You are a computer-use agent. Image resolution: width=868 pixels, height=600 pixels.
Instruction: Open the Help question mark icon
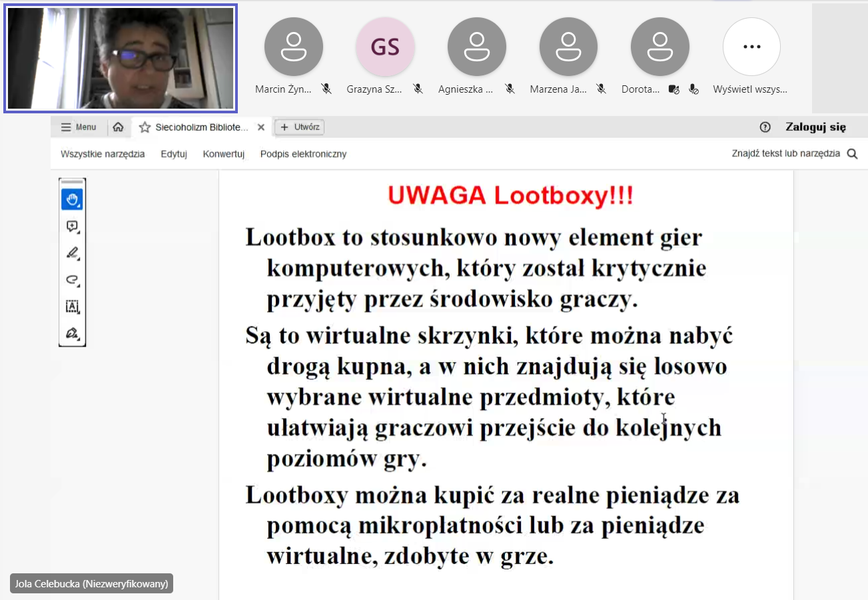(765, 127)
